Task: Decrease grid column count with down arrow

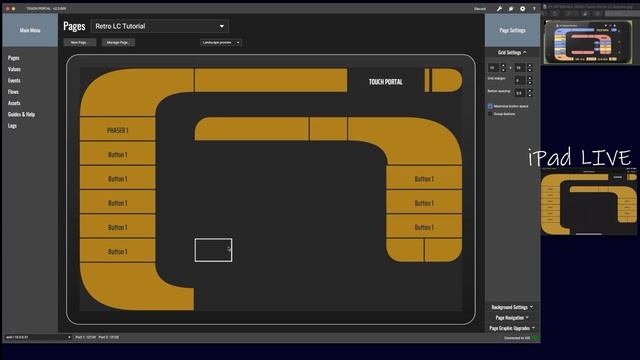Action: pyautogui.click(x=503, y=70)
